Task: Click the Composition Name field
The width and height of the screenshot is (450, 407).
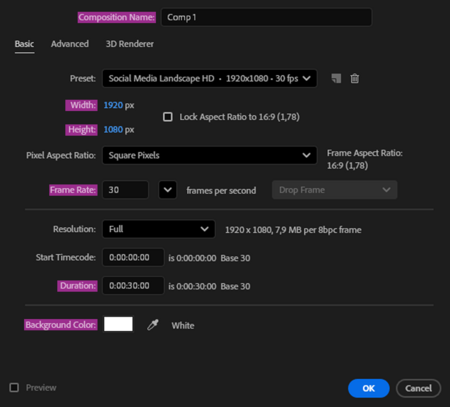Action: 266,17
